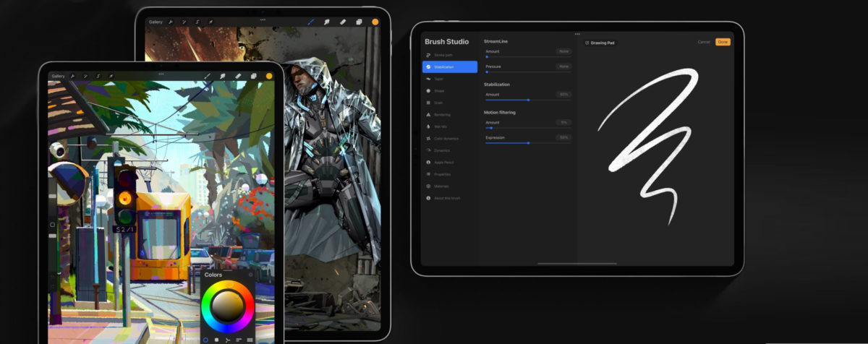Image resolution: width=868 pixels, height=344 pixels.
Task: Open Actions wrench on train street artwork iPad
Action: tap(73, 76)
